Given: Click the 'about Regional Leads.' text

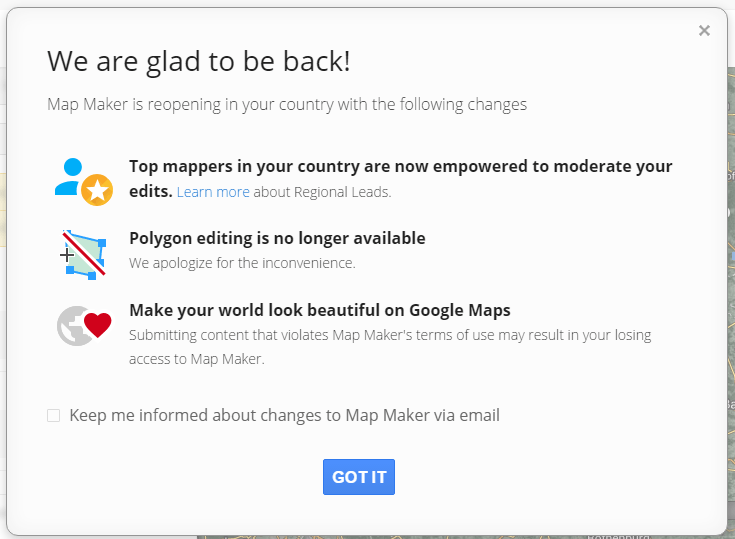Looking at the screenshot, I should 322,192.
